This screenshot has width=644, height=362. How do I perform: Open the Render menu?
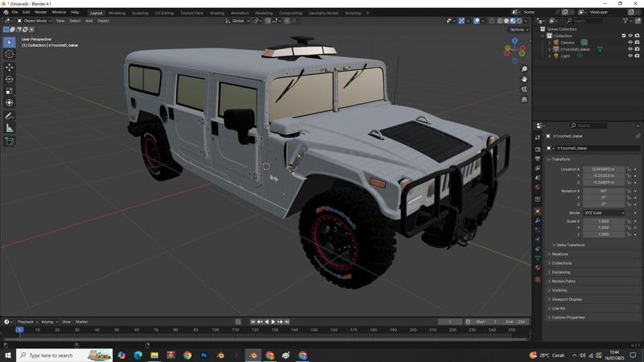[x=40, y=12]
